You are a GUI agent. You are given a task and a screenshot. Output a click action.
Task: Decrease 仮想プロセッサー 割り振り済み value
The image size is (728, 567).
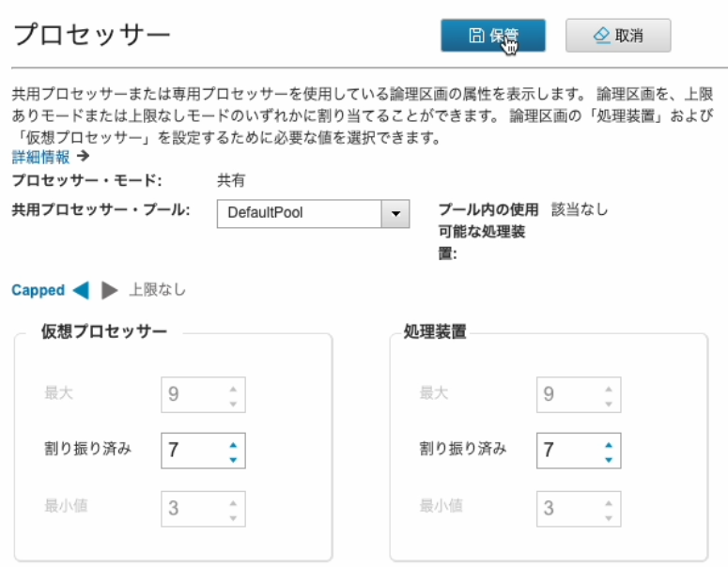pyautogui.click(x=233, y=460)
